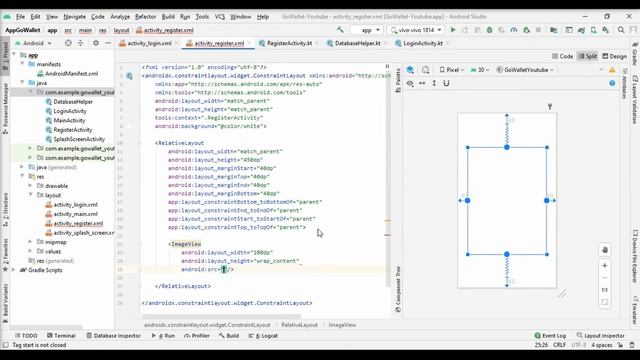Open SDK Manager icon in toolbar

[x=606, y=30]
